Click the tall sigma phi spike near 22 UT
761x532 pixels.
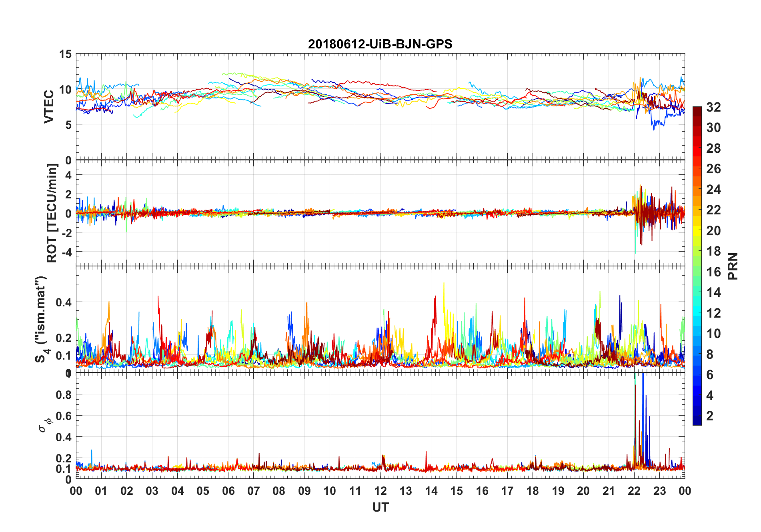(635, 420)
